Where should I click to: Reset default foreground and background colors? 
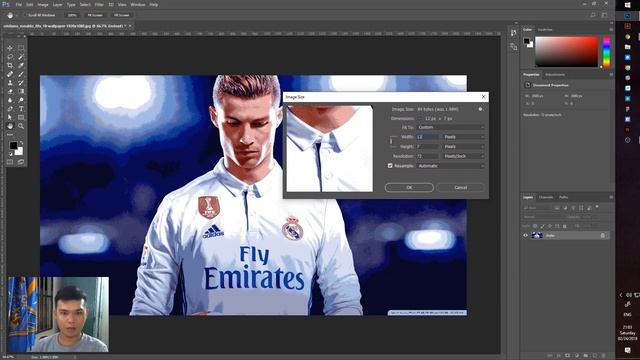tap(11, 154)
